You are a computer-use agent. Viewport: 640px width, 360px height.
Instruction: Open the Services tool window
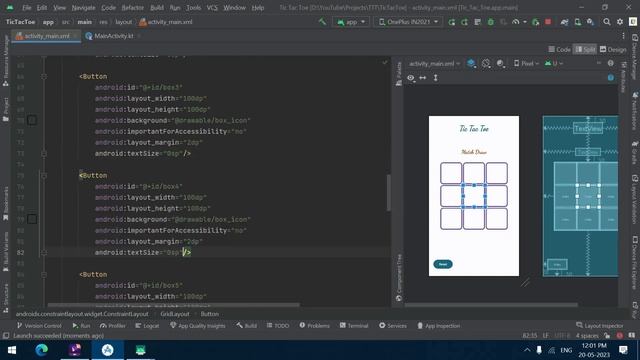393,326
